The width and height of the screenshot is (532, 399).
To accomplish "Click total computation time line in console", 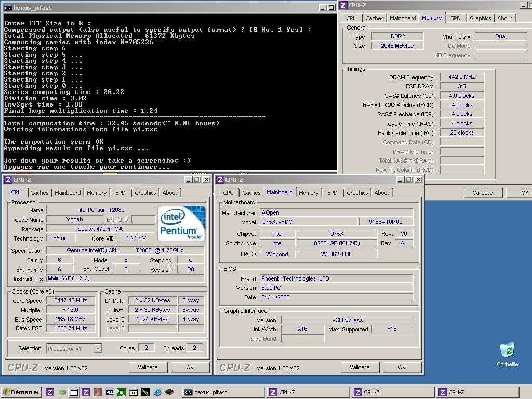I will coord(112,123).
